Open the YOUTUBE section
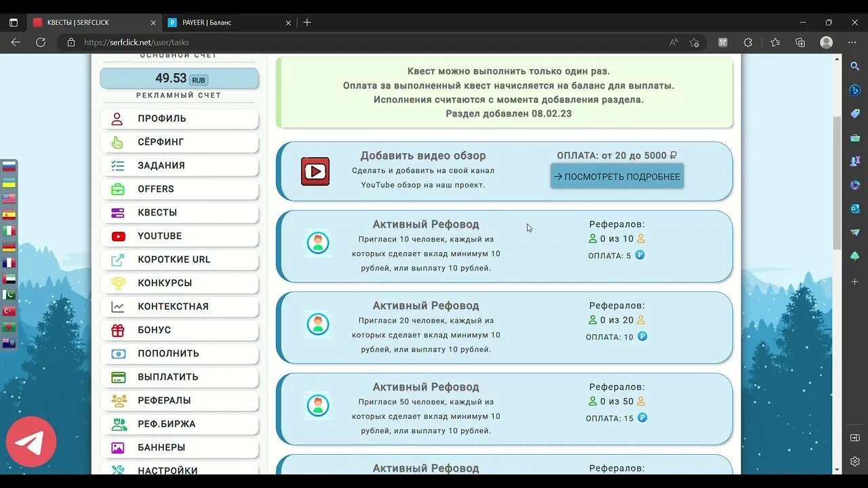 coord(179,236)
